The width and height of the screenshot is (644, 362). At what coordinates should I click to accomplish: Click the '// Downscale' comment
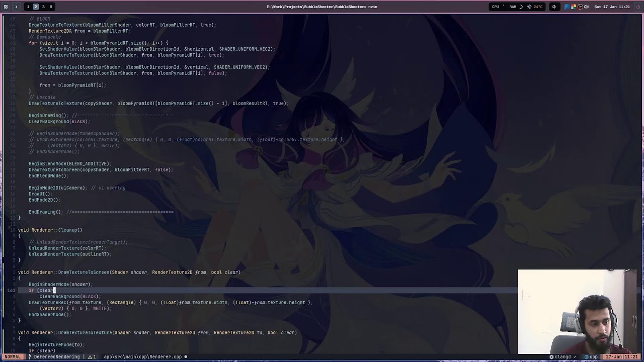pos(45,37)
